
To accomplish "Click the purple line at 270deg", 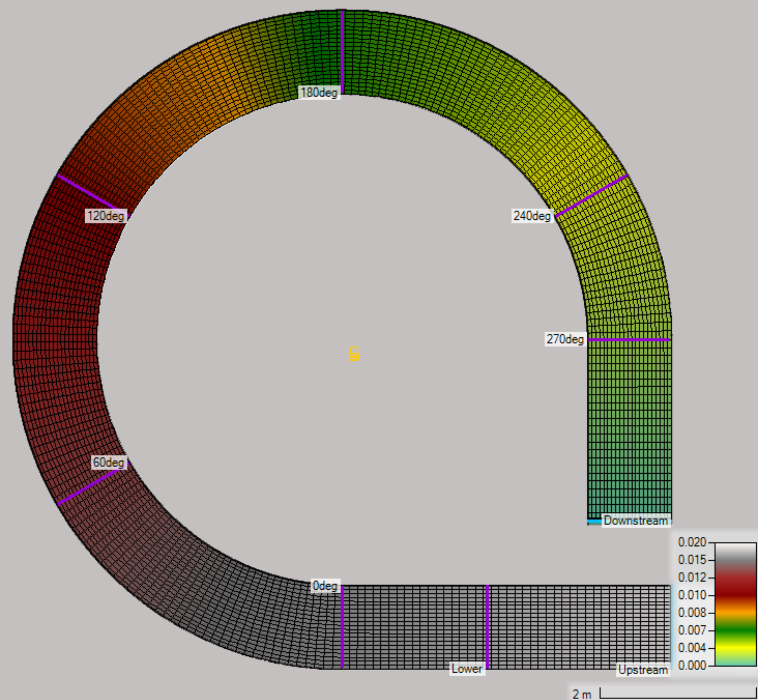I will 629,340.
